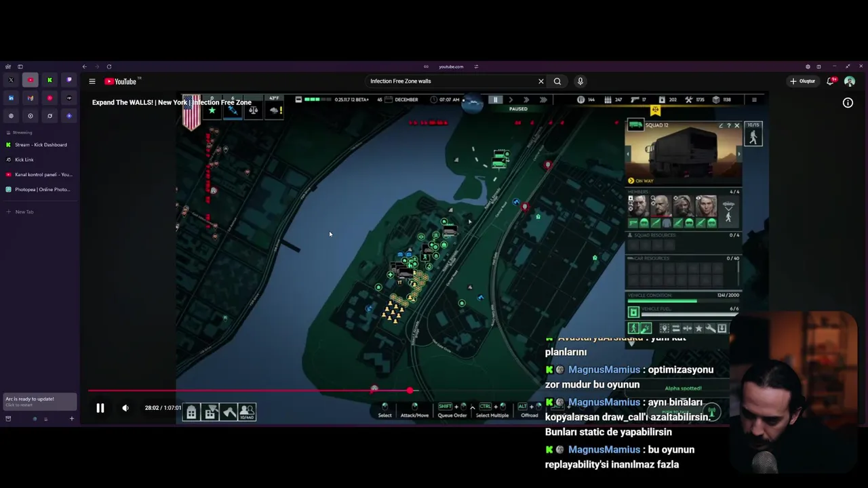Click the Arc is ready to update notice

[41, 401]
